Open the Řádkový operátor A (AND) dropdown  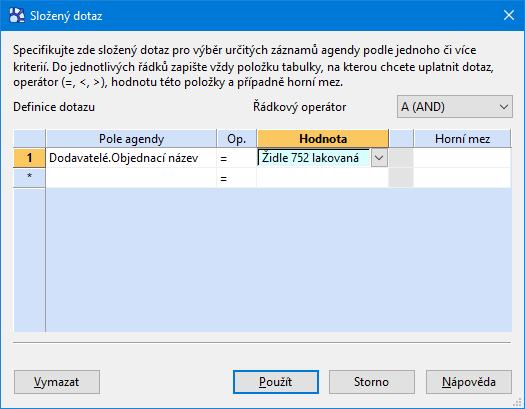click(455, 107)
